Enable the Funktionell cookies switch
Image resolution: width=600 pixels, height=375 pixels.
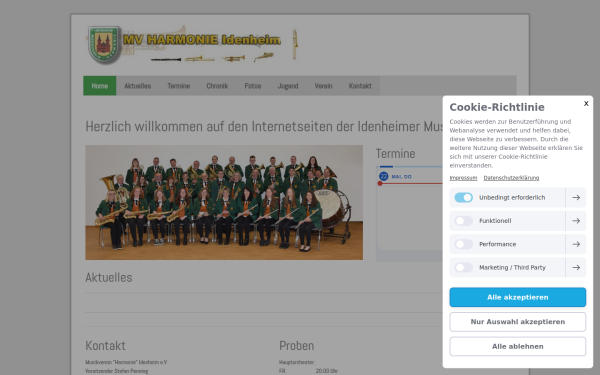[463, 221]
